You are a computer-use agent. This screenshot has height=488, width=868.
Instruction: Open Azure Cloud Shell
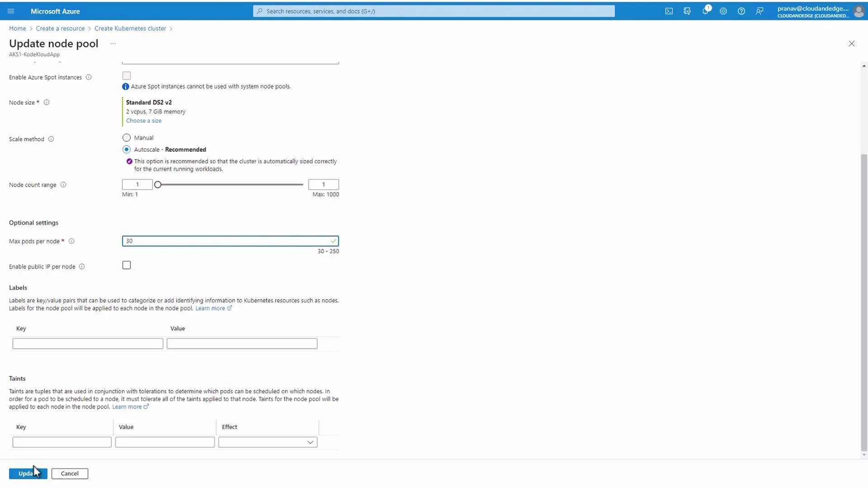(x=669, y=11)
